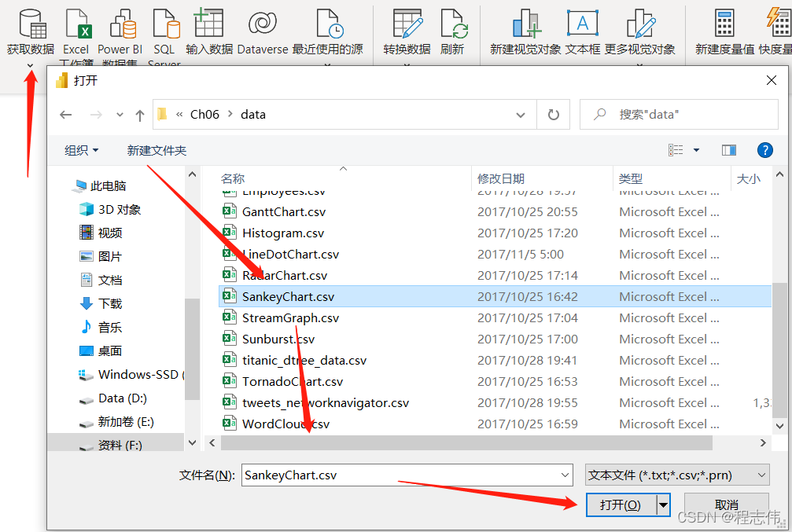The image size is (792, 532).
Task: Click the 取消 cancel button
Action: pyautogui.click(x=727, y=504)
